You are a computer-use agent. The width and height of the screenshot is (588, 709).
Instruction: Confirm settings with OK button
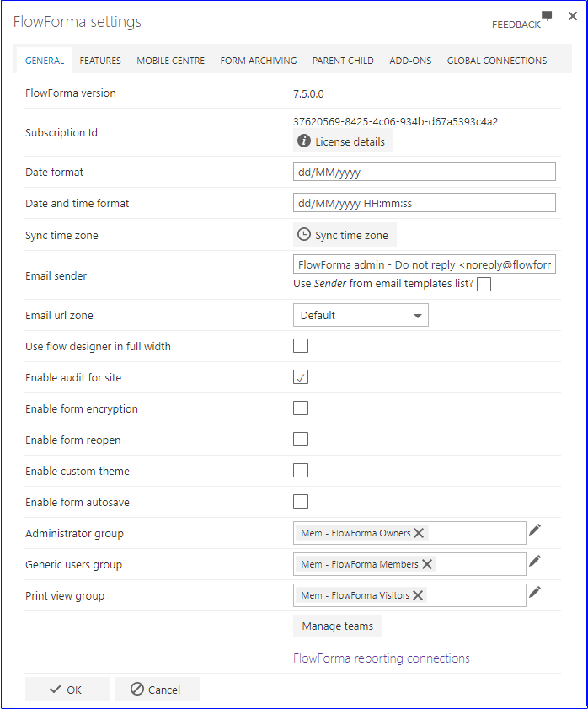tap(67, 689)
